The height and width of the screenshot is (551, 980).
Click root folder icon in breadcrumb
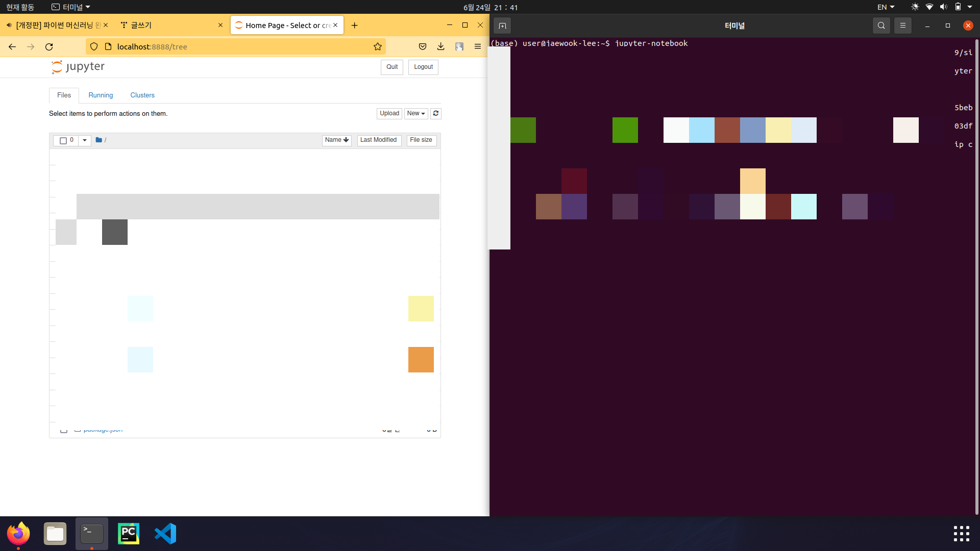(x=99, y=140)
